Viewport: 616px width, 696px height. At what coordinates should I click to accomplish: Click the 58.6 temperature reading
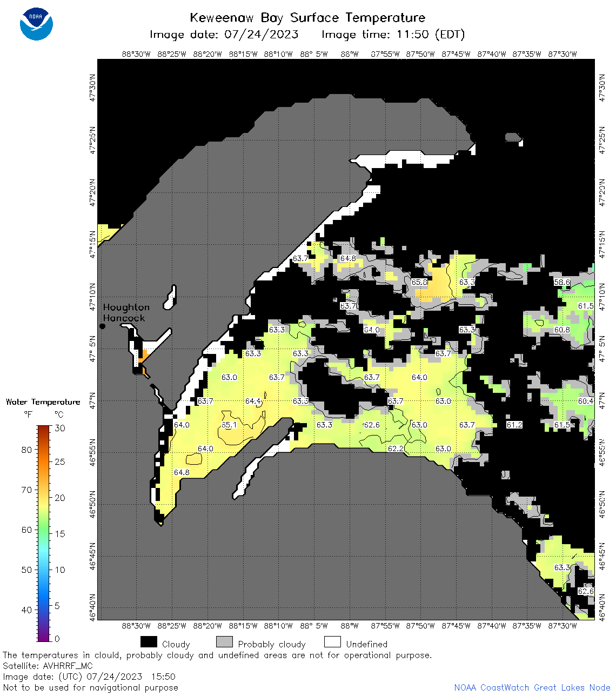tap(562, 282)
